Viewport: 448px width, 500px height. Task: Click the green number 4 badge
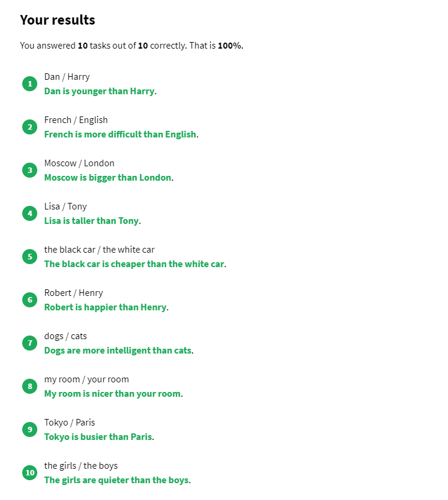[x=30, y=214]
